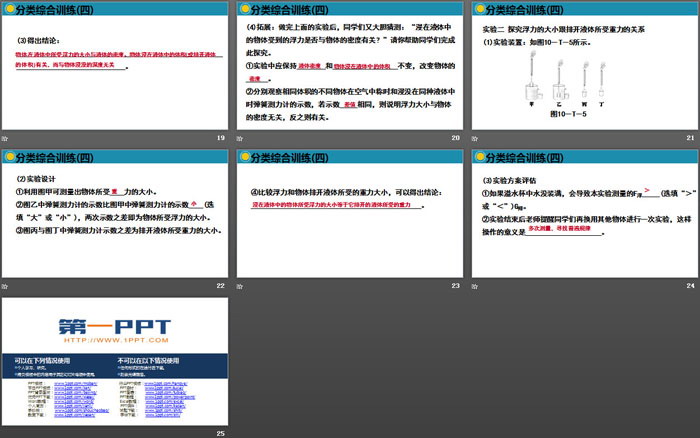Click the transition icon below slide 19
This screenshot has width=700, height=438.
coord(8,138)
